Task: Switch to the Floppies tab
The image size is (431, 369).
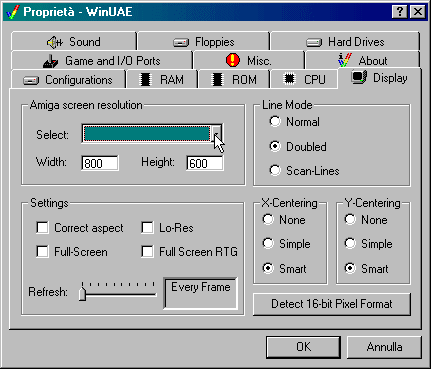Action: tap(203, 42)
